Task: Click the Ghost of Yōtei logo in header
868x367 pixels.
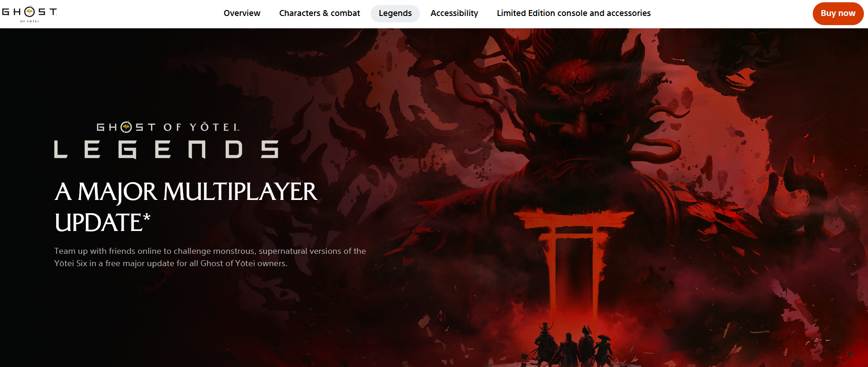Action: pos(29,14)
